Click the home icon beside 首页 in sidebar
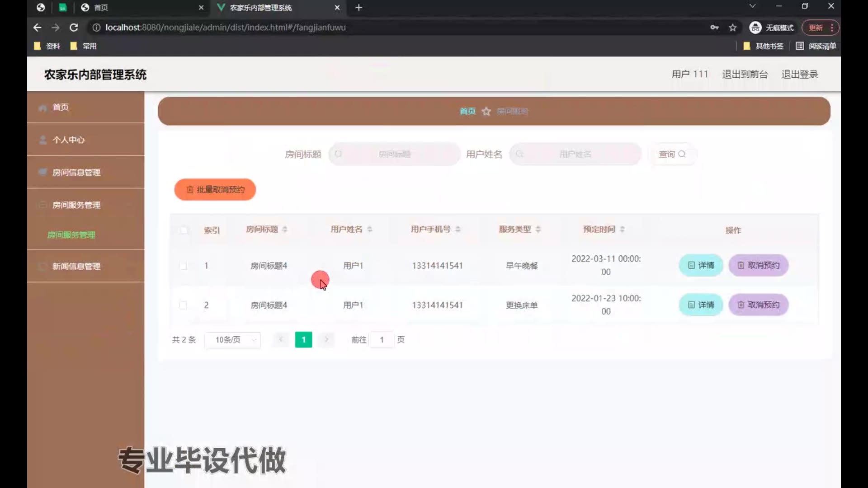Image resolution: width=868 pixels, height=488 pixels. click(x=43, y=108)
